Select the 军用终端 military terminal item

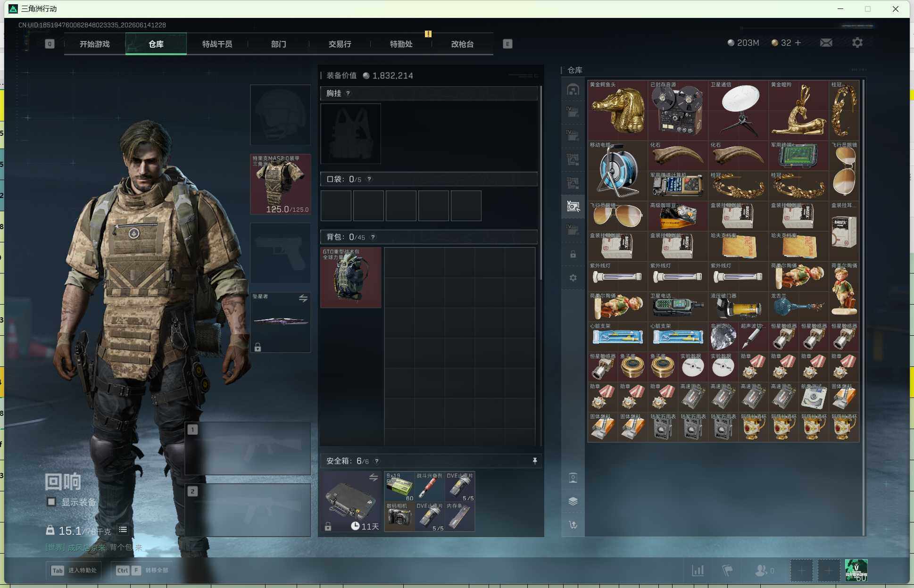pos(798,156)
